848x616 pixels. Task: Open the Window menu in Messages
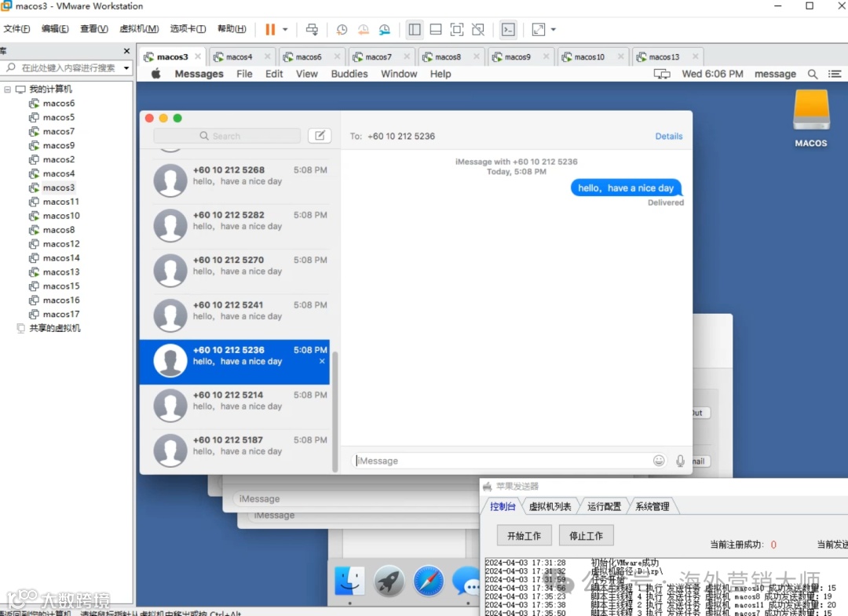point(399,74)
